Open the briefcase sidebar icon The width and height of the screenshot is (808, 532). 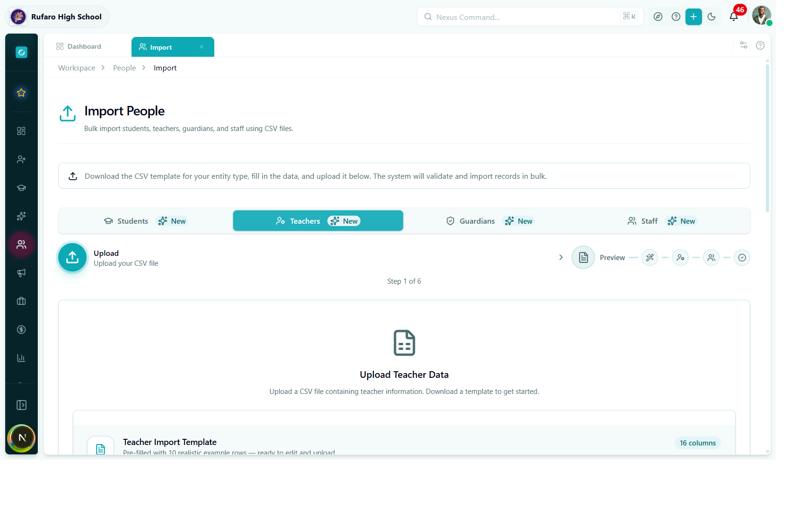[21, 301]
